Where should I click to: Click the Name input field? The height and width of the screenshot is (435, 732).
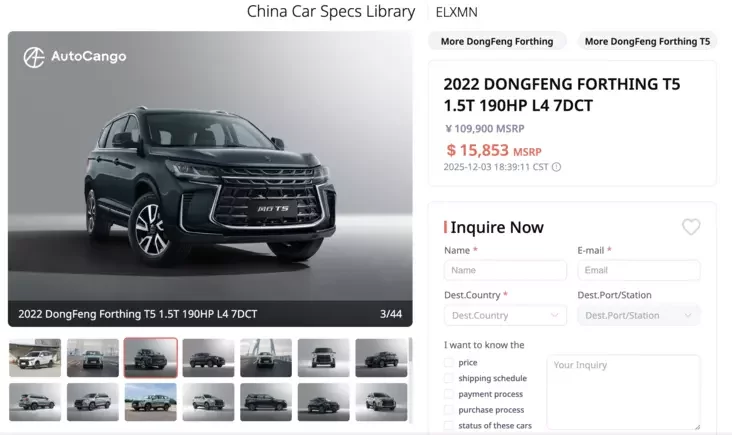click(506, 270)
